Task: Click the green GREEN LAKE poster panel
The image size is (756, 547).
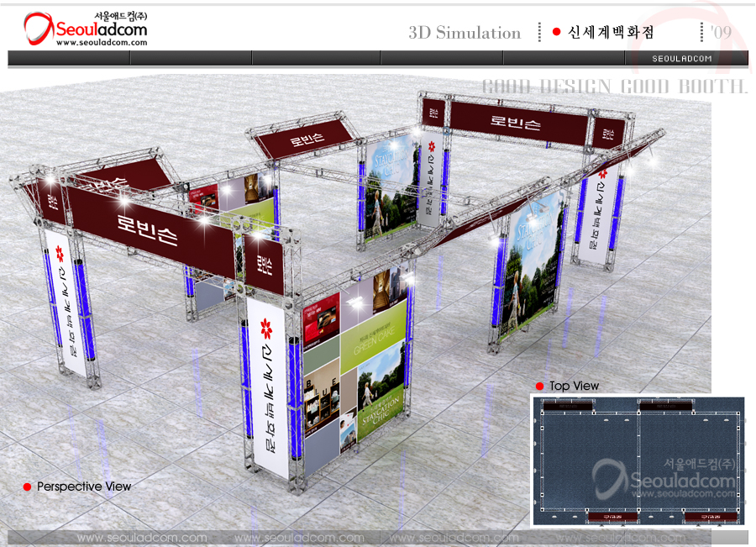Action: point(374,340)
